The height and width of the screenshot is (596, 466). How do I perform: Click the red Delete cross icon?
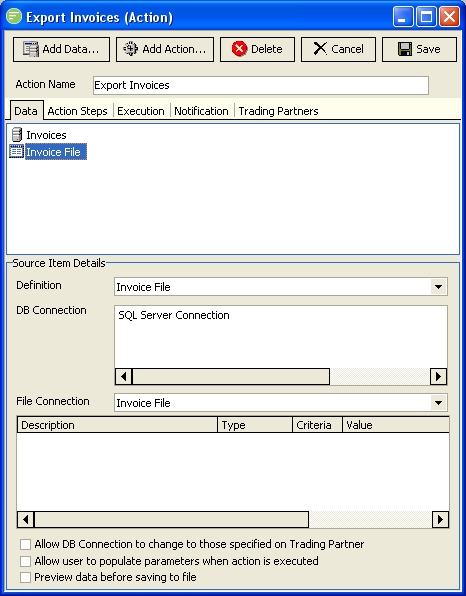(239, 49)
